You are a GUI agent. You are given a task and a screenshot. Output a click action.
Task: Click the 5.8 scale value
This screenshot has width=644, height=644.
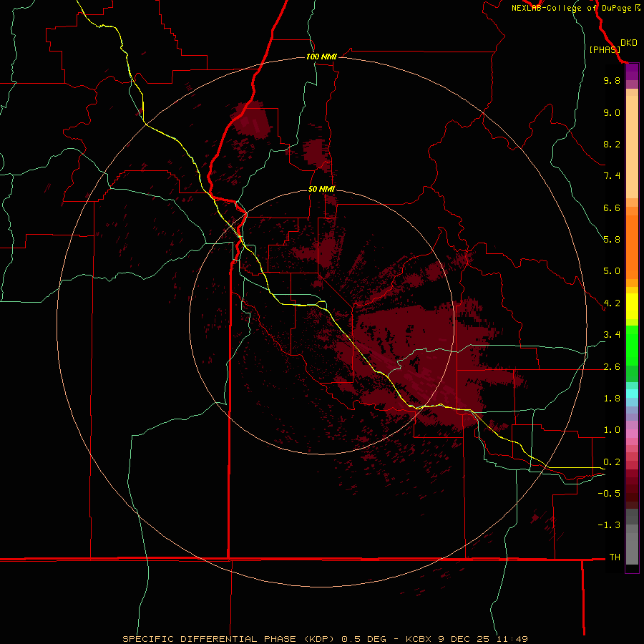pyautogui.click(x=612, y=240)
